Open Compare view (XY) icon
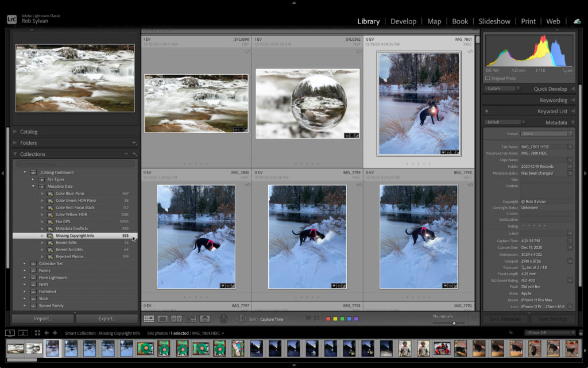Image resolution: width=588 pixels, height=368 pixels. click(176, 319)
